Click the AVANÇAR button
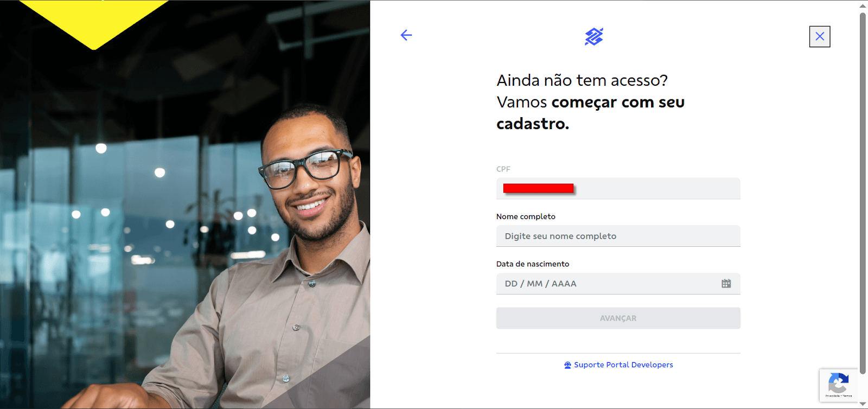Viewport: 868px width, 409px height. click(618, 318)
